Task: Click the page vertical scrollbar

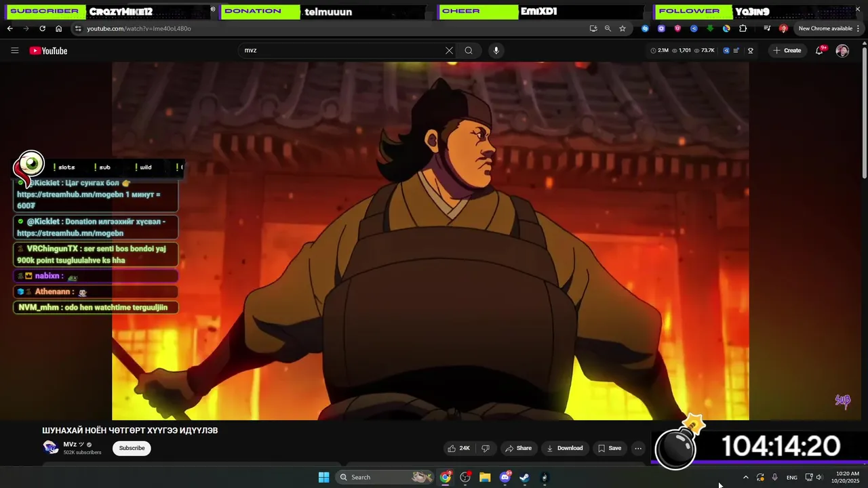Action: (x=864, y=112)
